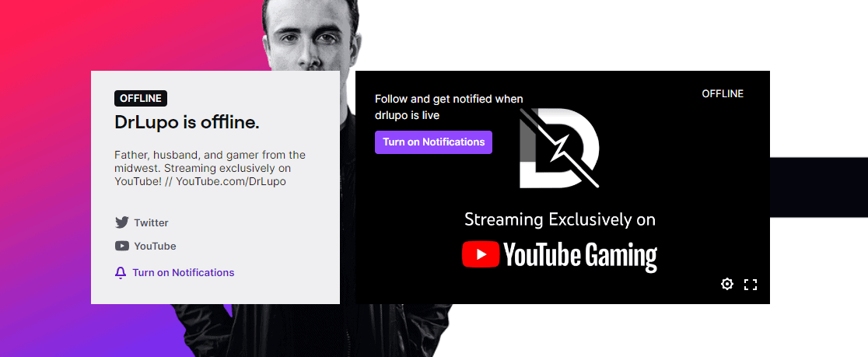Screen dimensions: 868x357
Task: Click the DrLupo is offline heading
Action: tap(187, 123)
